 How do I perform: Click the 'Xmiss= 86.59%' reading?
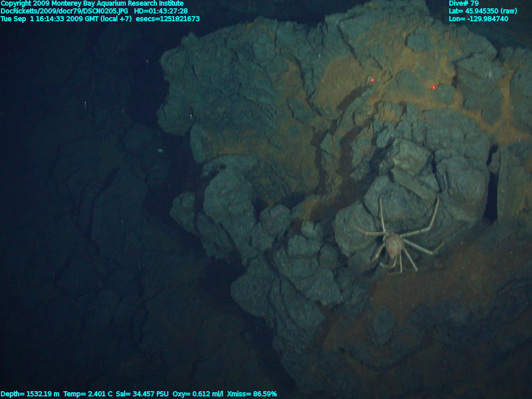click(252, 394)
